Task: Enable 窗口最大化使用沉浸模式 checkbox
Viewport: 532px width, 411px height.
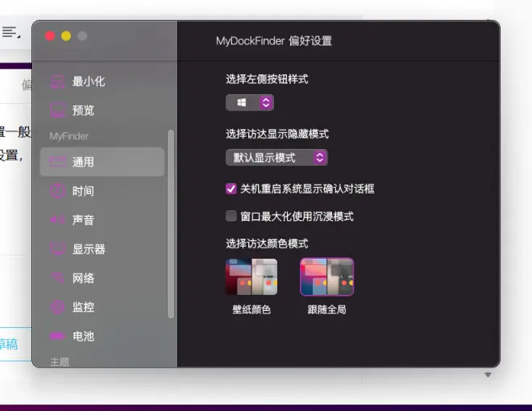Action: [231, 216]
